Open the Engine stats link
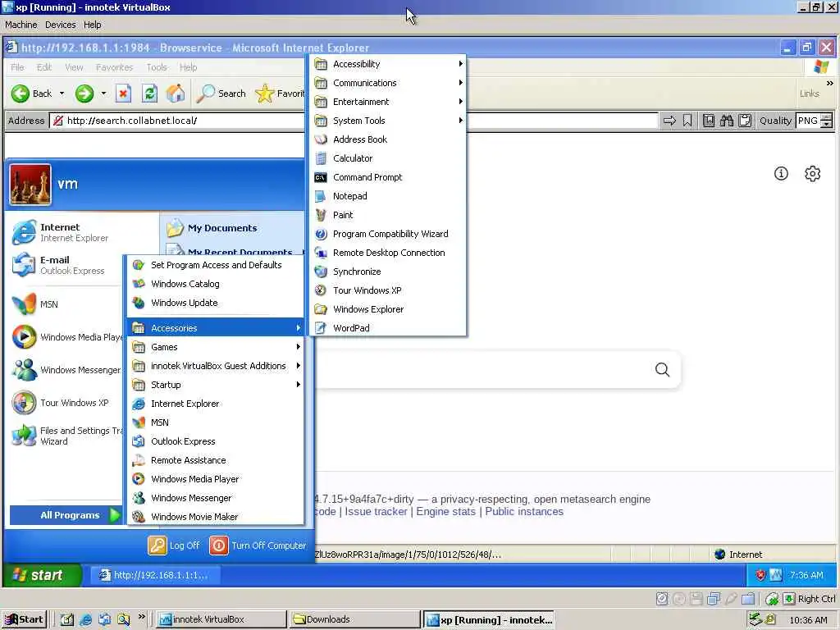Screen dimensions: 840x630 pos(445,512)
